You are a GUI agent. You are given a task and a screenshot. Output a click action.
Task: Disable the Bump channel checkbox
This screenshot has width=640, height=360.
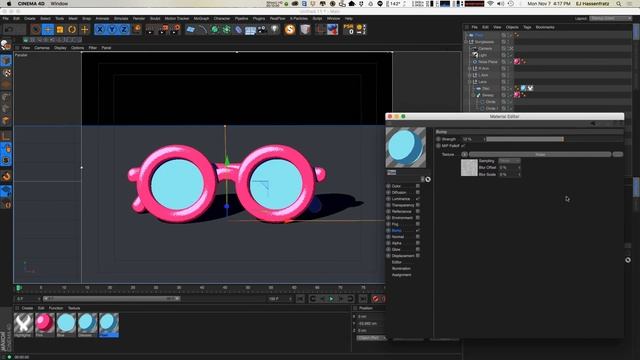[418, 230]
